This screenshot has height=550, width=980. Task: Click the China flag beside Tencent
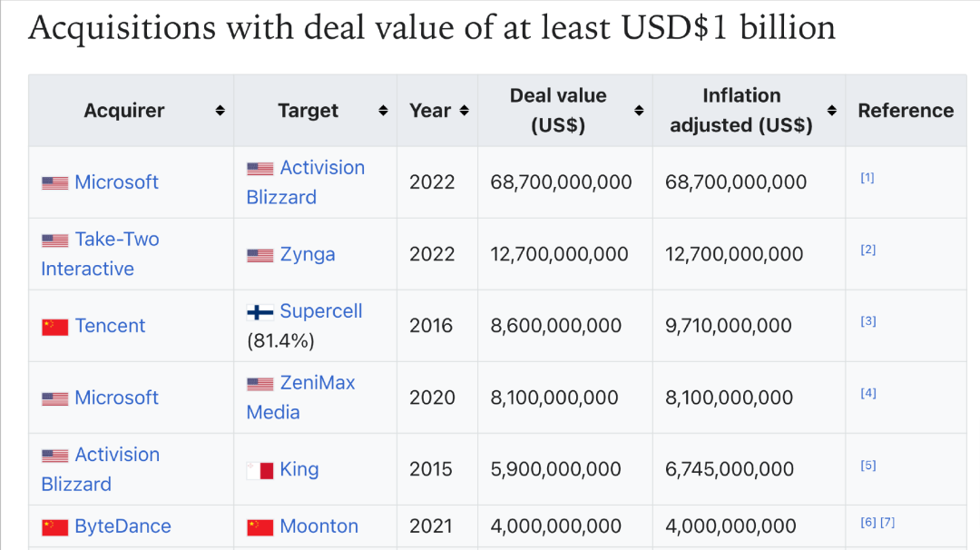point(54,327)
